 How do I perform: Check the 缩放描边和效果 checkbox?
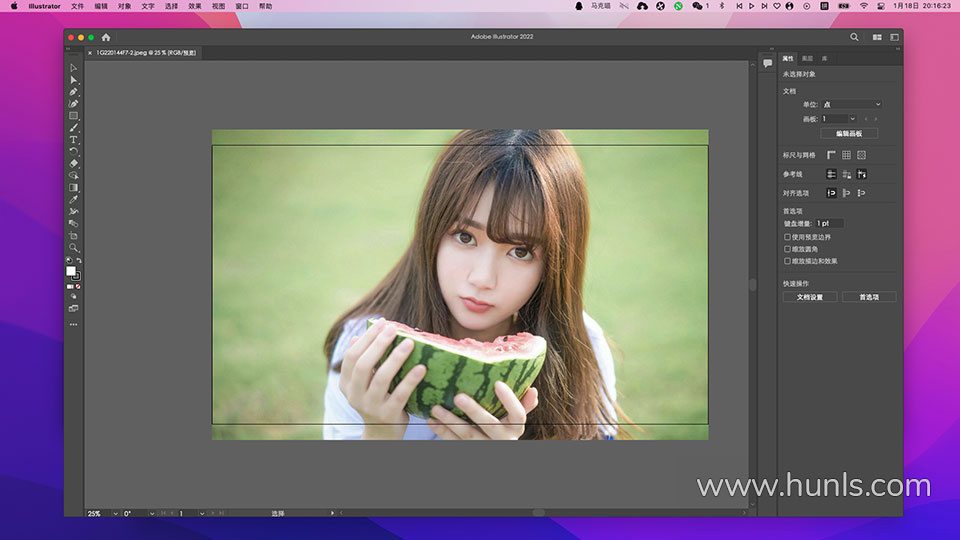pyautogui.click(x=787, y=261)
